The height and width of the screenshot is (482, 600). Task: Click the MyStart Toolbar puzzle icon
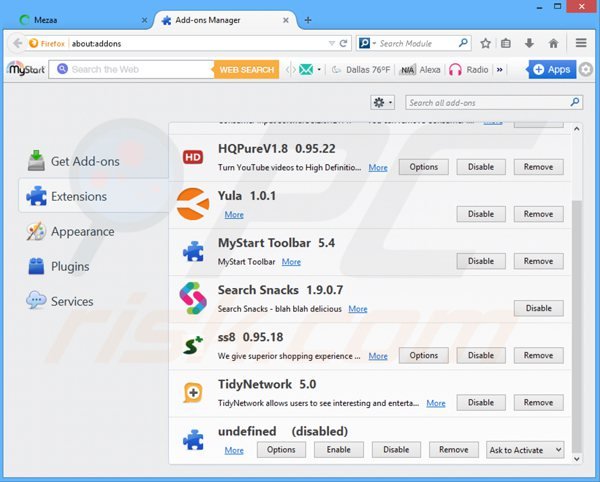click(x=193, y=251)
